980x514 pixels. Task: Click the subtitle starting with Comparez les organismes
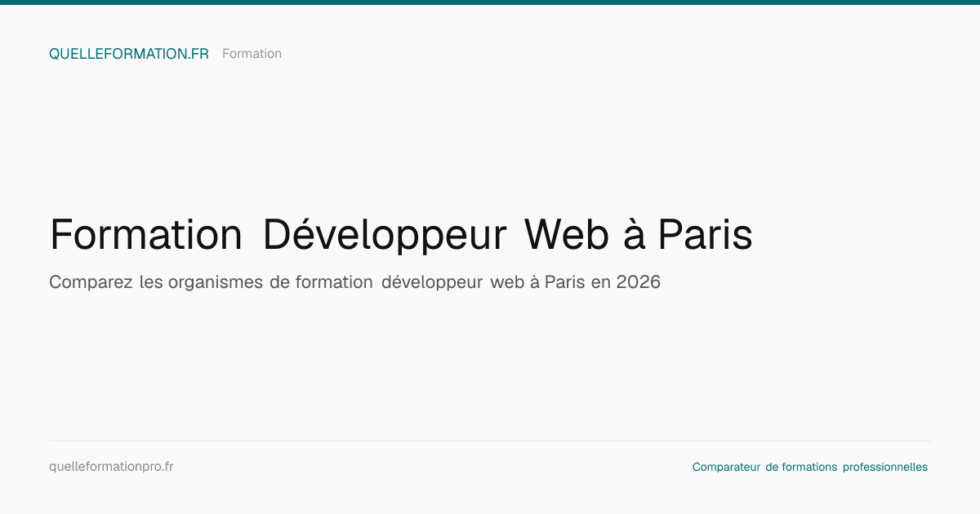pyautogui.click(x=354, y=282)
